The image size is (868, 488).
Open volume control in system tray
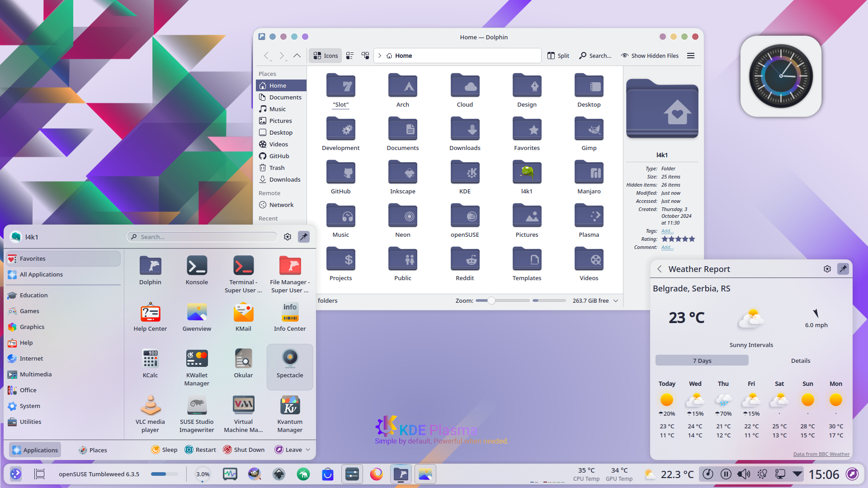pyautogui.click(x=744, y=474)
